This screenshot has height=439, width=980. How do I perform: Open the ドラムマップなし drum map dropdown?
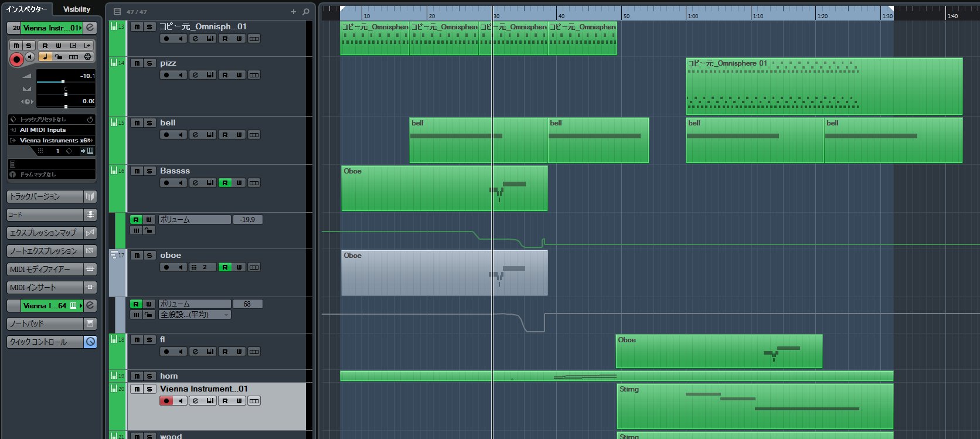52,175
